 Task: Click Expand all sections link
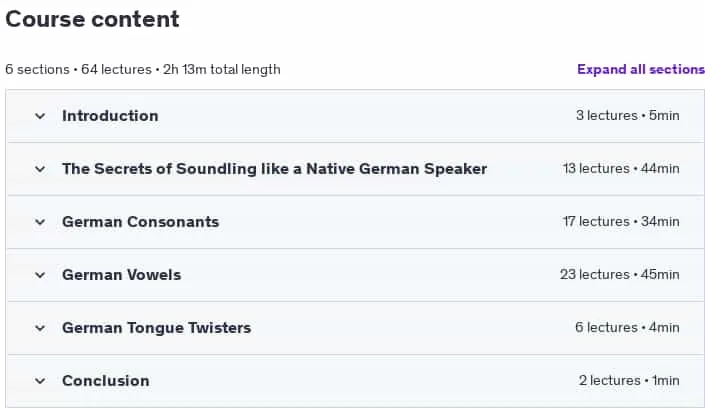point(641,69)
